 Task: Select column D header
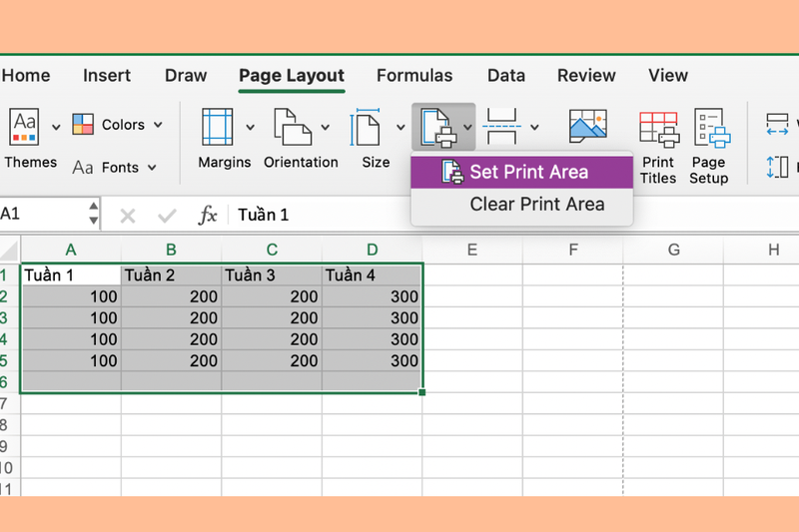pos(372,250)
